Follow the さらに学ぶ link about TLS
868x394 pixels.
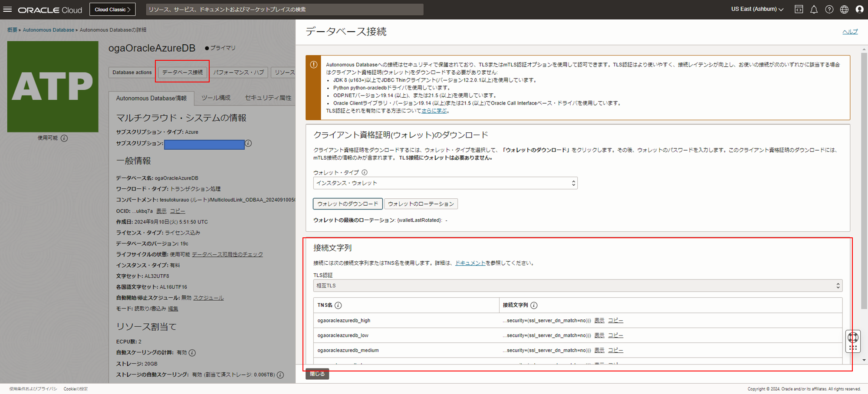pyautogui.click(x=434, y=111)
